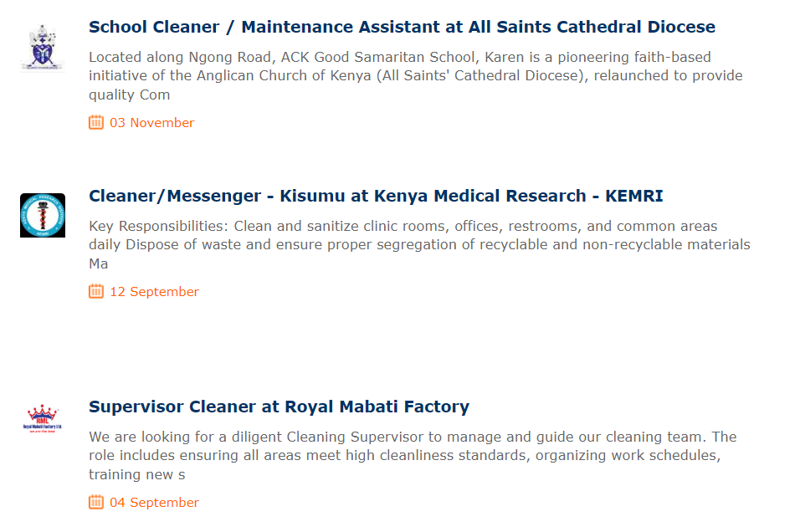Screen dimensions: 795x532
Task: Open the Cleaner/Messenger - Kisumu job listing
Action: 376,196
